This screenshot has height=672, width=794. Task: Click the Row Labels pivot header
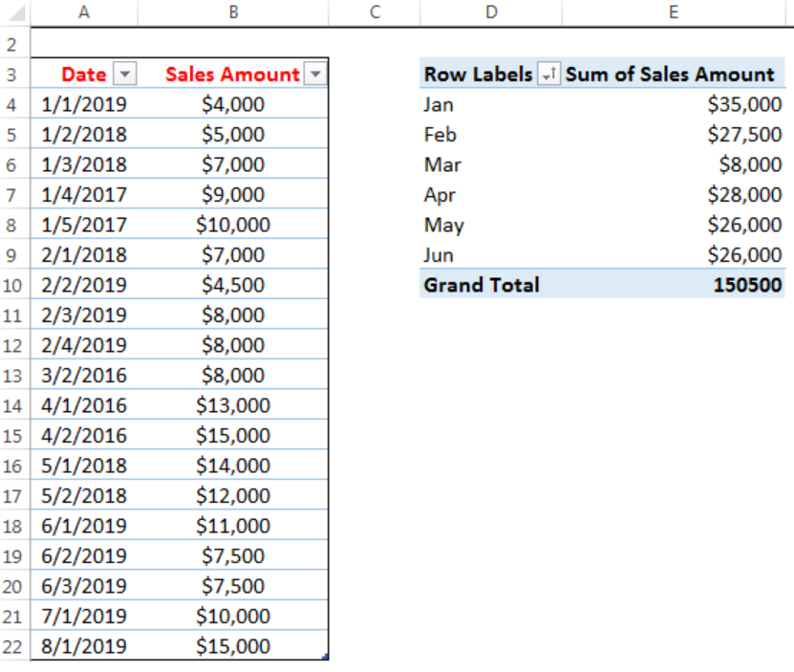click(x=479, y=75)
